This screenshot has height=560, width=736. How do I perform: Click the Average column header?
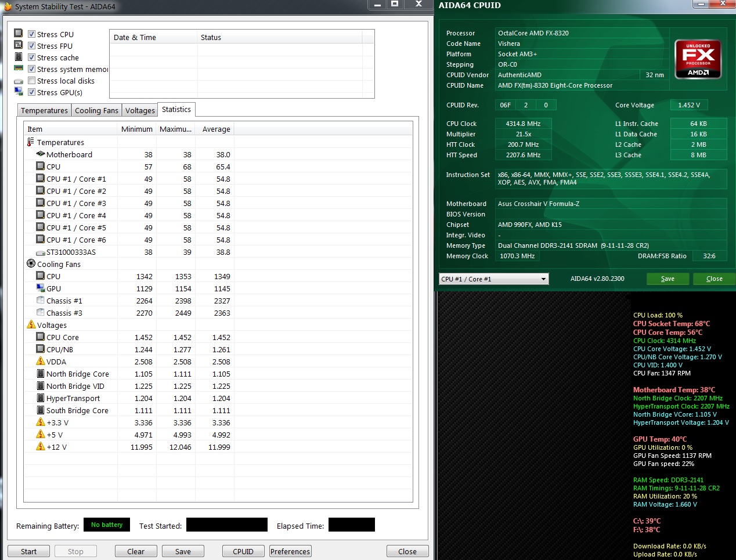coord(215,129)
